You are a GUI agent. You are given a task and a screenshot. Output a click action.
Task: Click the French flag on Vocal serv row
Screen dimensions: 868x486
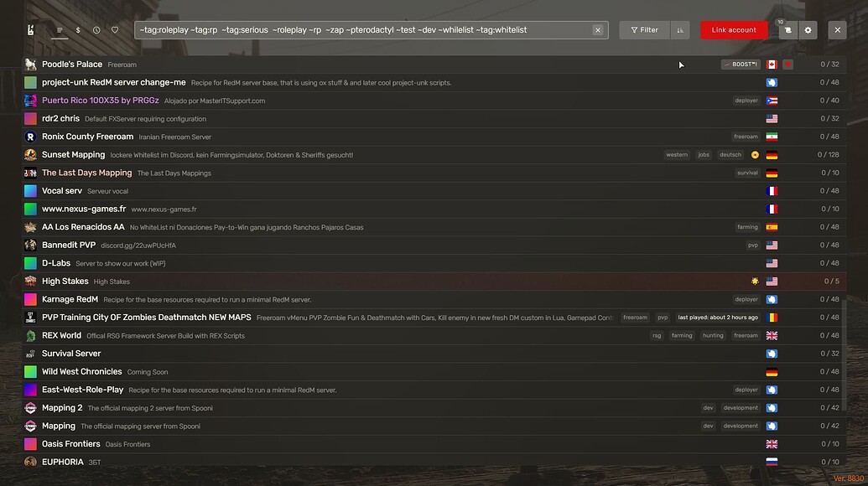click(772, 191)
